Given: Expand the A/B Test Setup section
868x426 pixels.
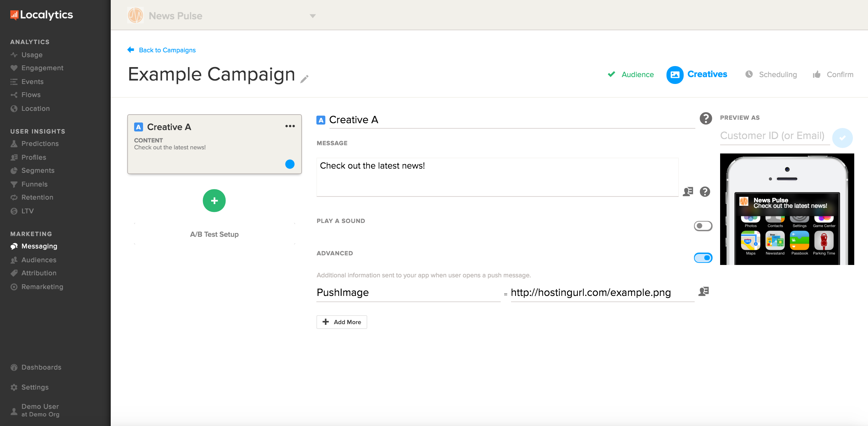Looking at the screenshot, I should click(x=214, y=234).
